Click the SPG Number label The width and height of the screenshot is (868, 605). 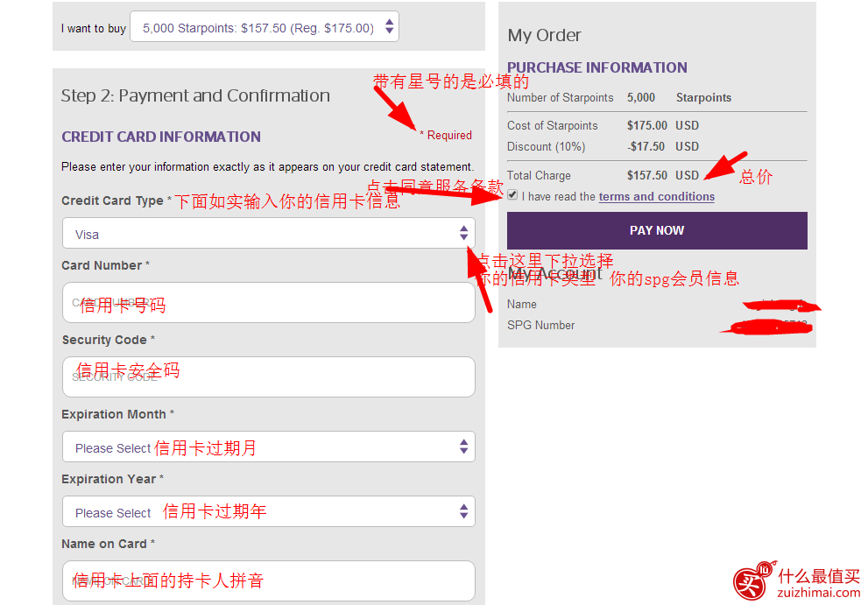[540, 326]
